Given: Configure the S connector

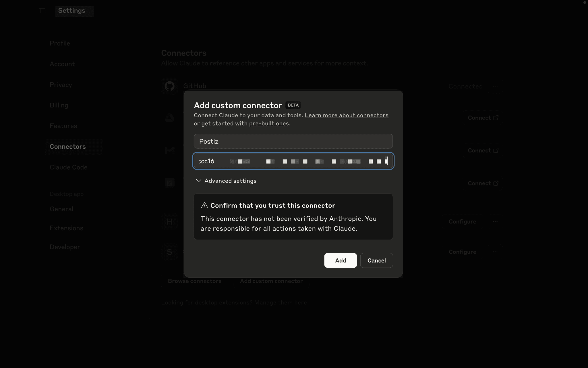Looking at the screenshot, I should click(x=462, y=252).
